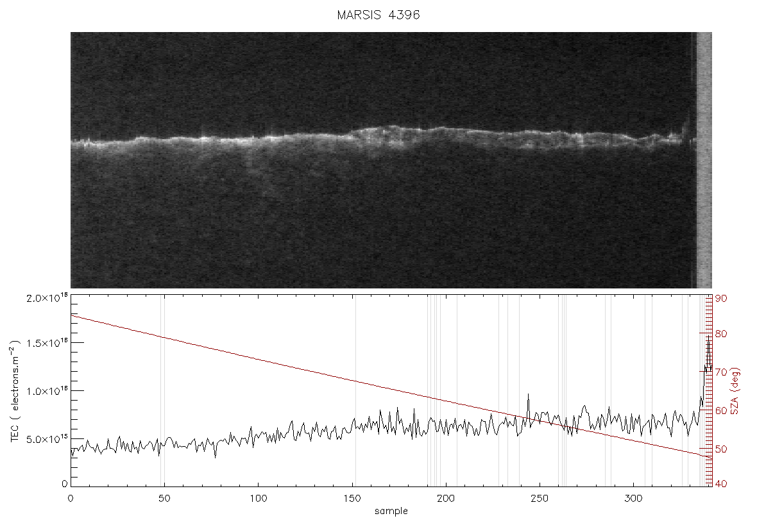757x532 pixels.
Task: Click the red 90 SZA tick label
Action: click(x=721, y=299)
